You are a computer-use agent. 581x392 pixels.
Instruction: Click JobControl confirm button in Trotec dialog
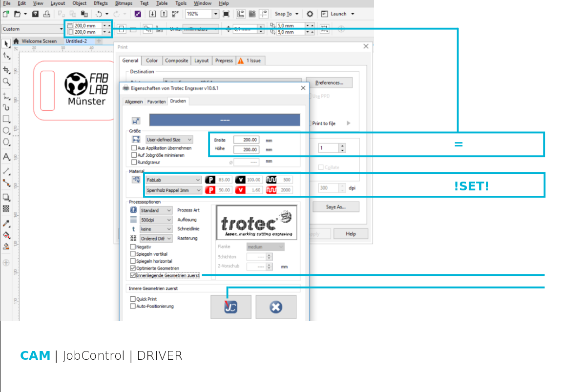[x=231, y=307]
